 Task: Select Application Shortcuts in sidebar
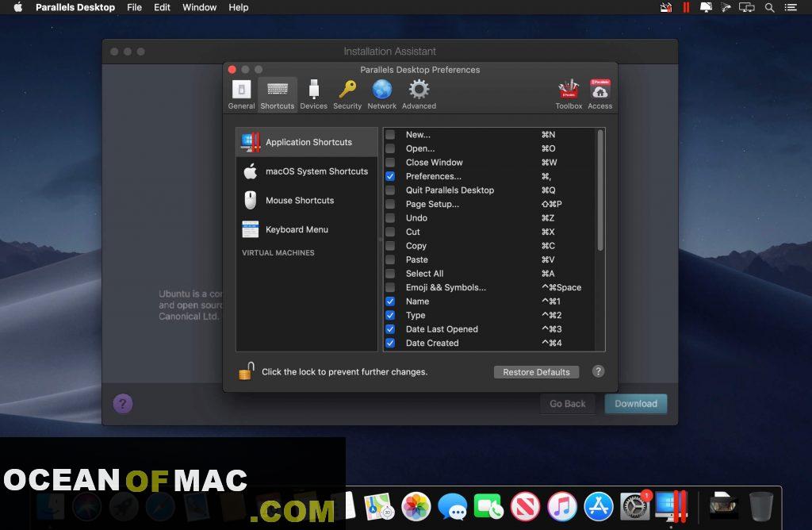click(x=307, y=142)
